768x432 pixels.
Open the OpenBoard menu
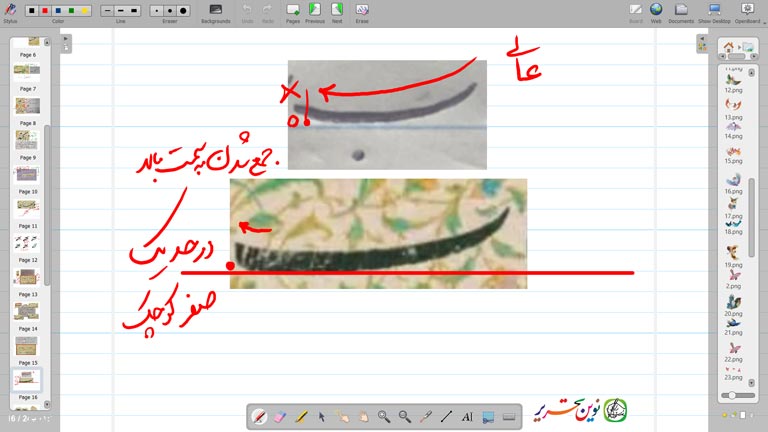click(x=747, y=11)
